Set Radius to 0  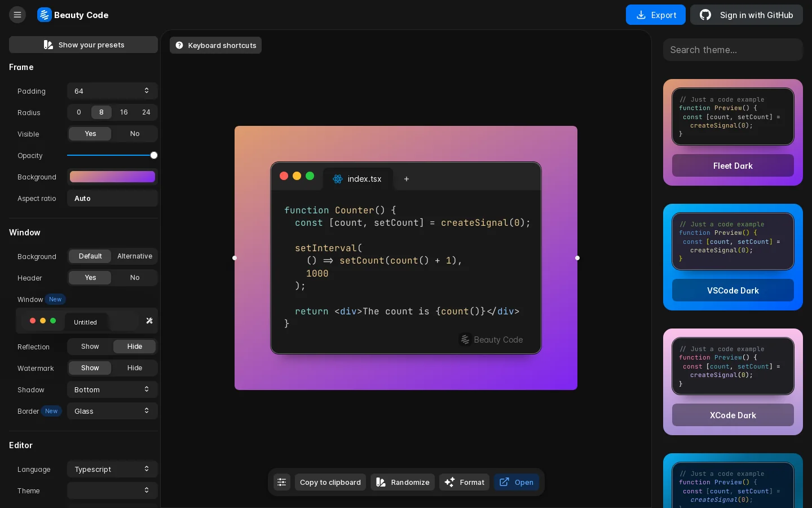click(x=79, y=112)
